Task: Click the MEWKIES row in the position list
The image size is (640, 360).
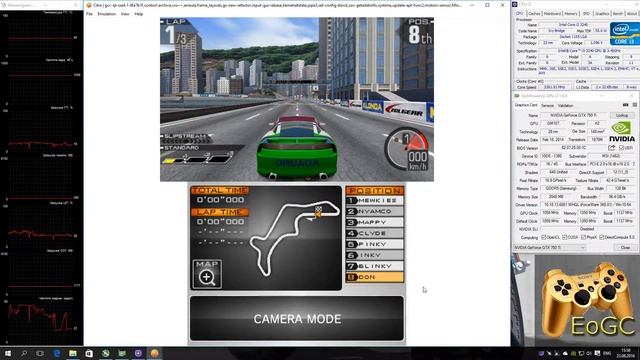Action: point(375,200)
